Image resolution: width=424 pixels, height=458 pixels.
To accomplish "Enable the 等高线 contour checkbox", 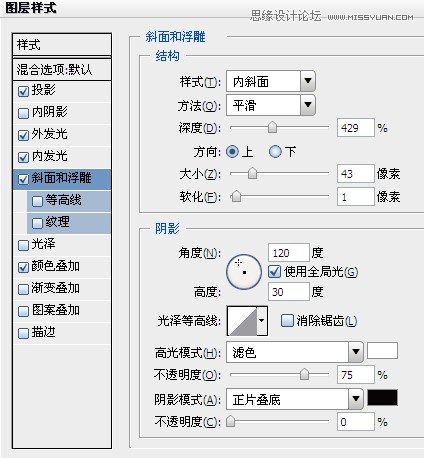I will 37,202.
